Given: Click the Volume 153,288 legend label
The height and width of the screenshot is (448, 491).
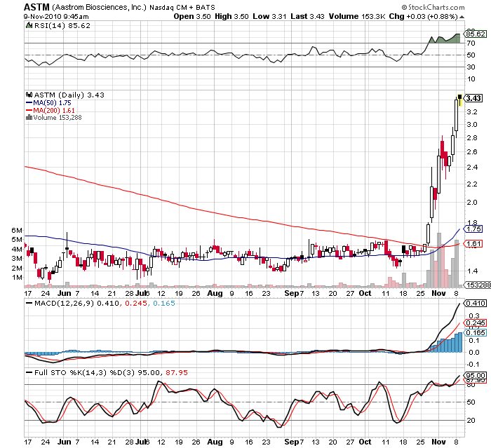Looking at the screenshot, I should (58, 117).
